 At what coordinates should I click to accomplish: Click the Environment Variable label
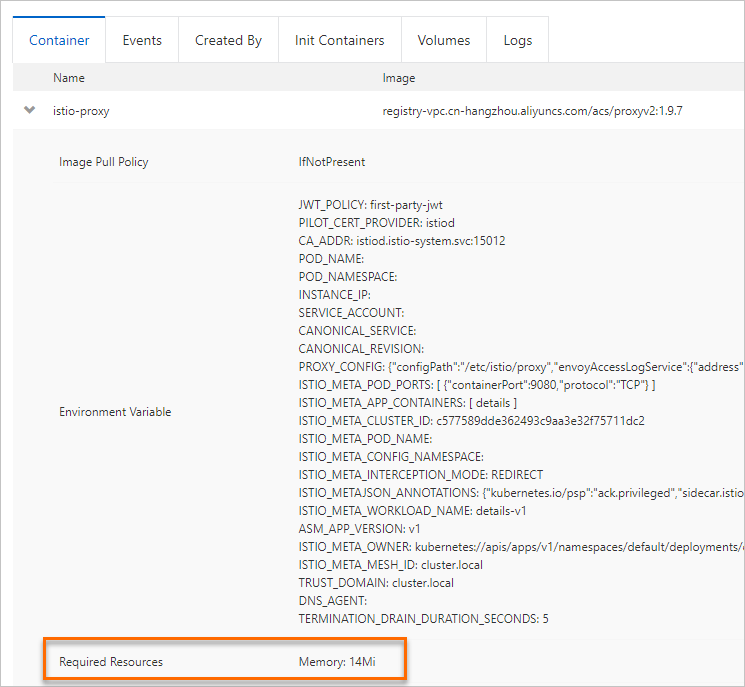(115, 412)
